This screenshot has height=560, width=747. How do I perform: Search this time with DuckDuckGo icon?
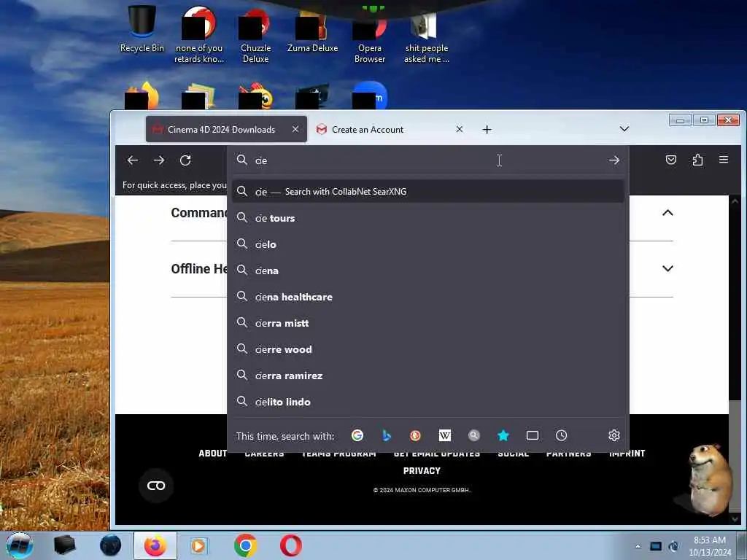(x=415, y=435)
